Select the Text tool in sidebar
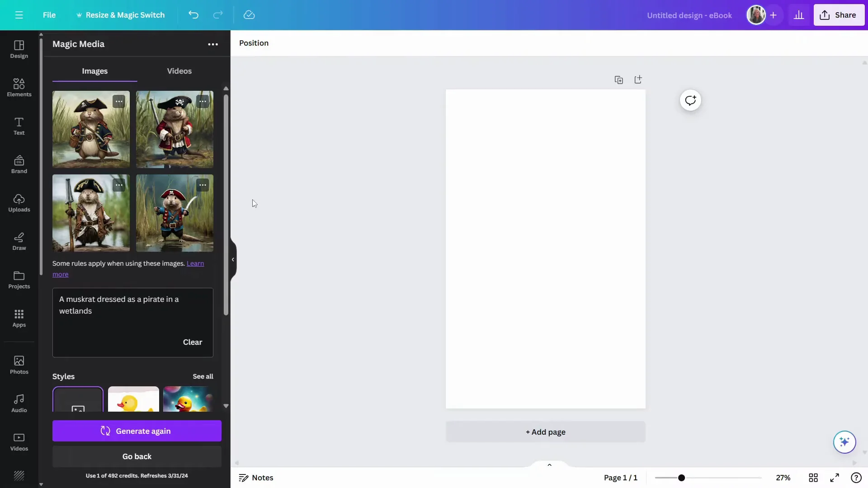Viewport: 868px width, 488px height. 19,126
